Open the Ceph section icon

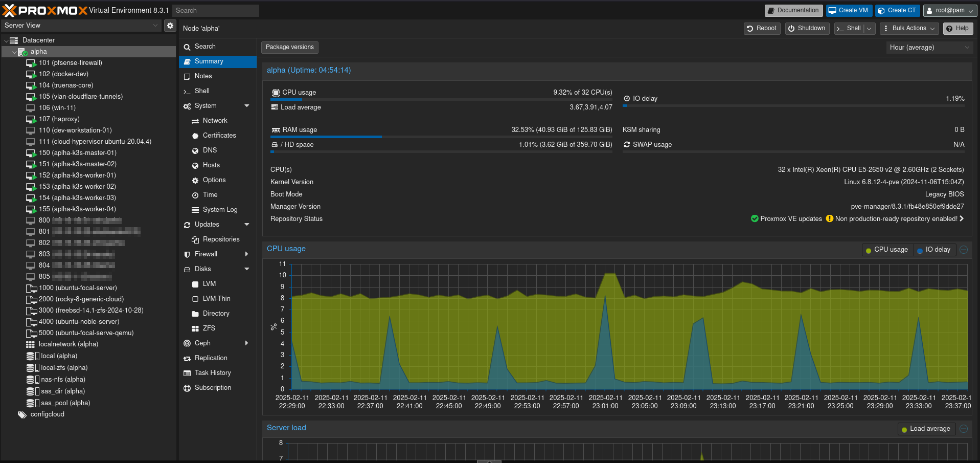[x=187, y=343]
